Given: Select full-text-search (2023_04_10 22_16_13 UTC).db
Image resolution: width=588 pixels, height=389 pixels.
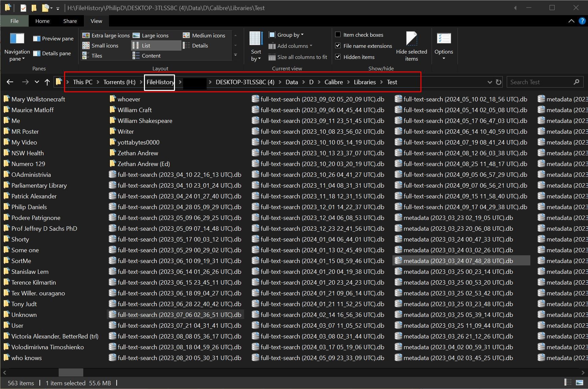Looking at the screenshot, I should coord(175,174).
